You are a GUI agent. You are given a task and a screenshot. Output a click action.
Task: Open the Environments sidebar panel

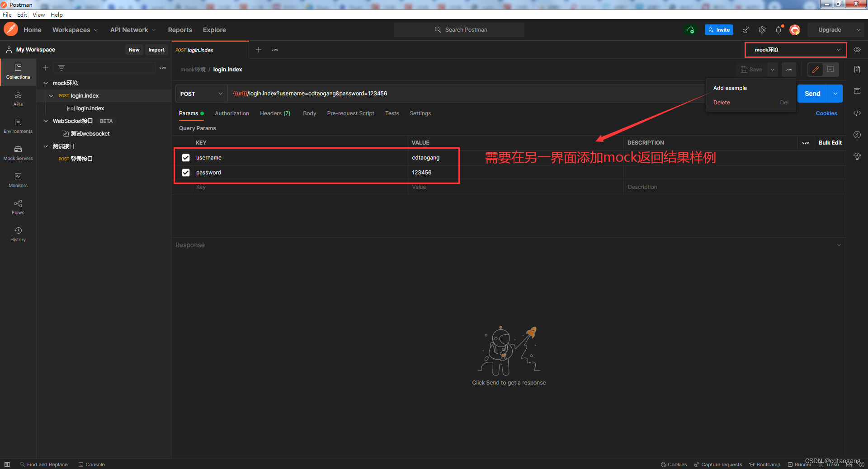tap(18, 126)
